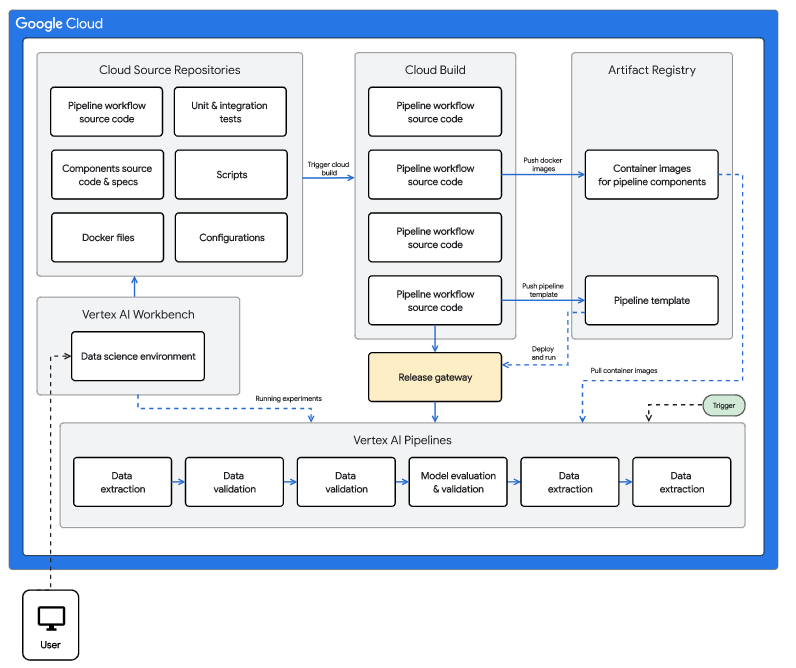Image resolution: width=796 pixels, height=668 pixels.
Task: Click the Vertex AI Workbench heading
Action: click(138, 315)
